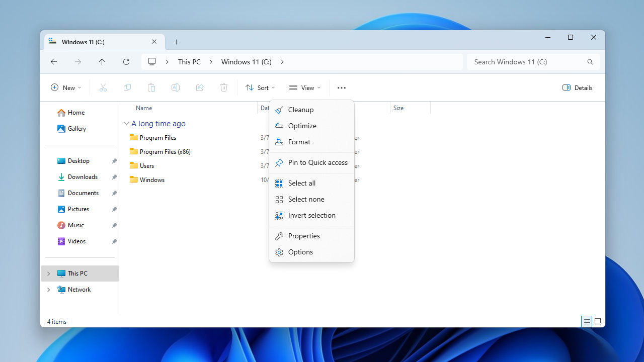Screen dimensions: 644x362
Task: Choose Format from the menu
Action: pos(299,142)
